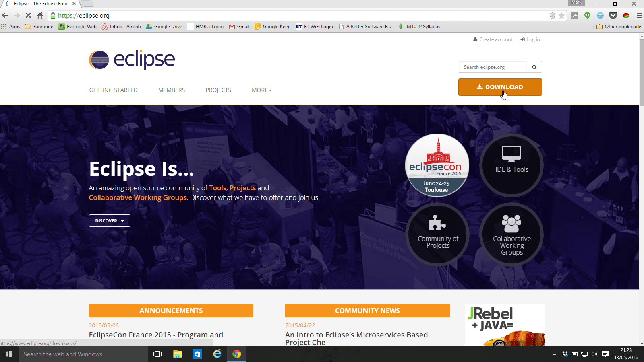Screen dimensions: 644x362
Task: Open the M101P Syllabus bookmark
Action: (419, 27)
